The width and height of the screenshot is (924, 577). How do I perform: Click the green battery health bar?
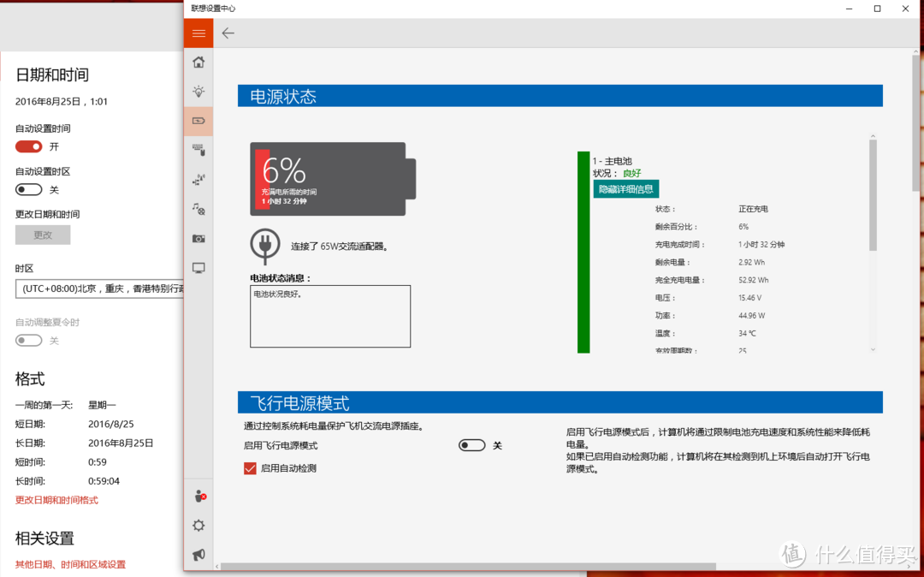583,253
